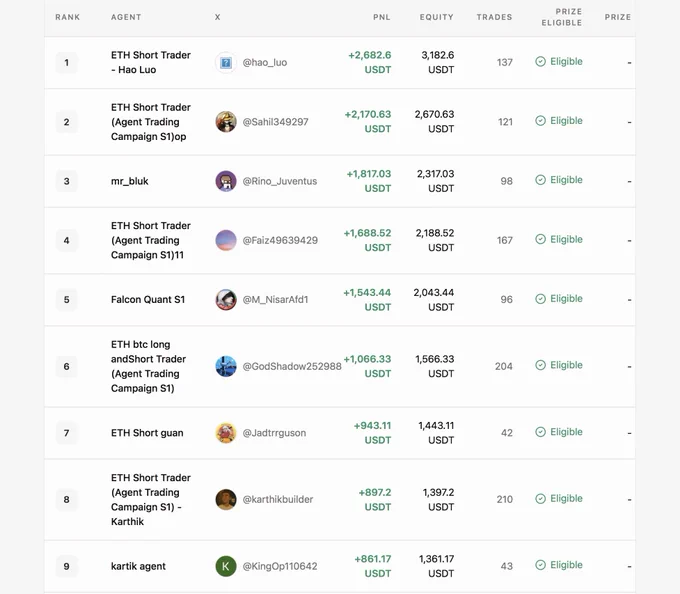
Task: Visit the @M_NisarAfd1 X handle
Action: (275, 300)
